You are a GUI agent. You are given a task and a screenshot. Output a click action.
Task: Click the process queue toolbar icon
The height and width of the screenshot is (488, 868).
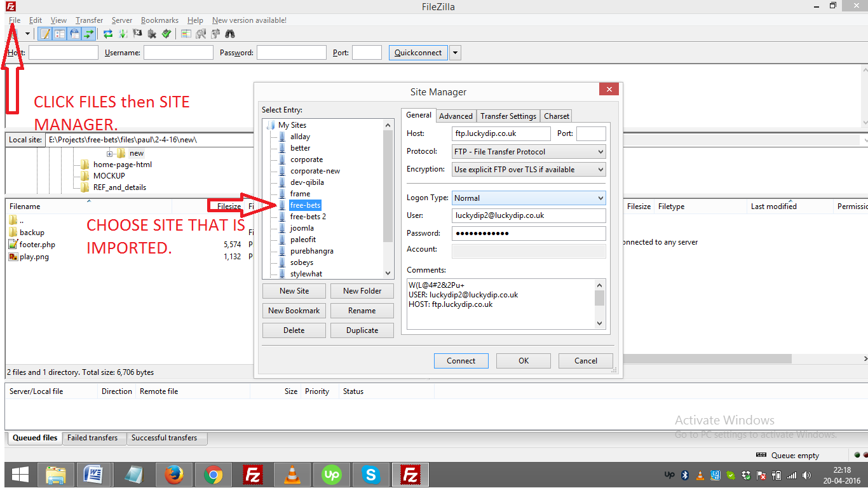click(123, 34)
